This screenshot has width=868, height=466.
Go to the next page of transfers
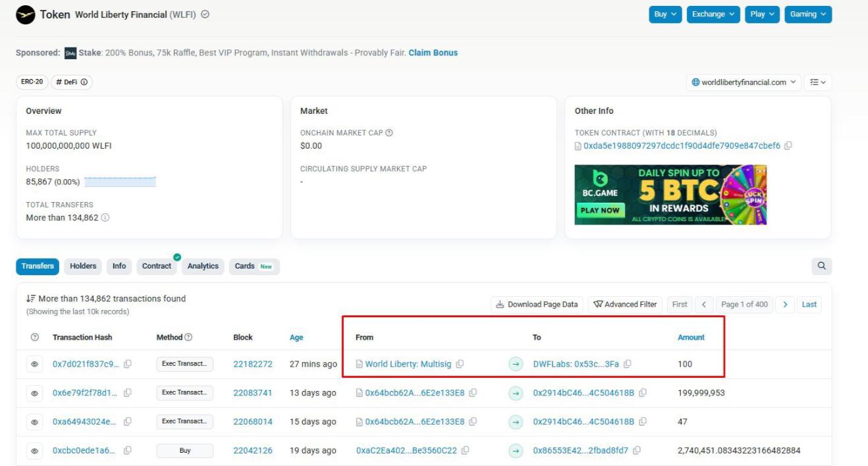(784, 304)
